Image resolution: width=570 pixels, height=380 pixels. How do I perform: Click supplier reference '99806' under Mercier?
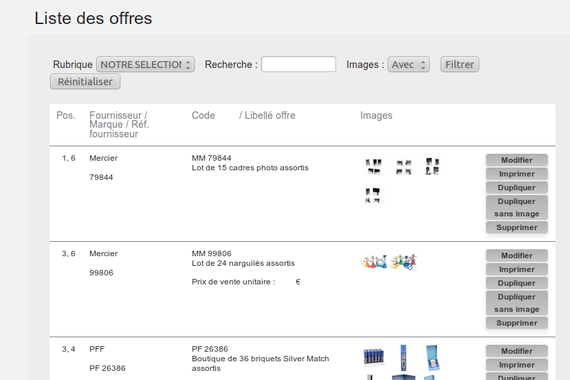101,273
